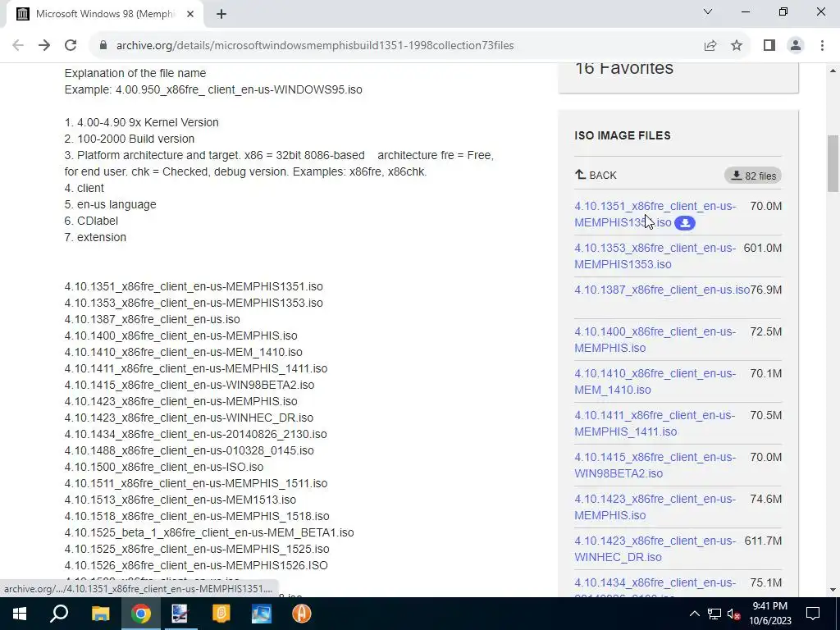The height and width of the screenshot is (630, 840).
Task: Open the Windows Start menu
Action: 20,614
